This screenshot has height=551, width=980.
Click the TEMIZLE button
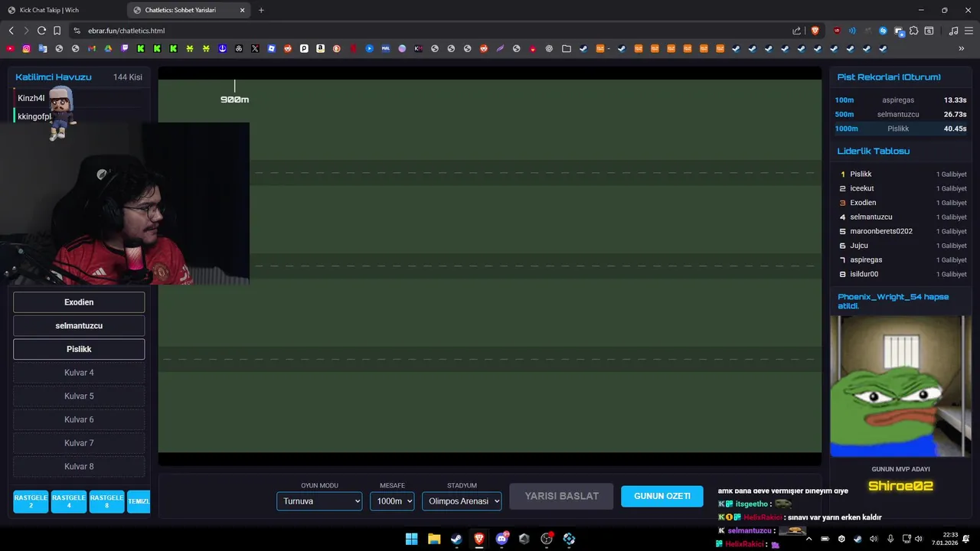coord(139,501)
